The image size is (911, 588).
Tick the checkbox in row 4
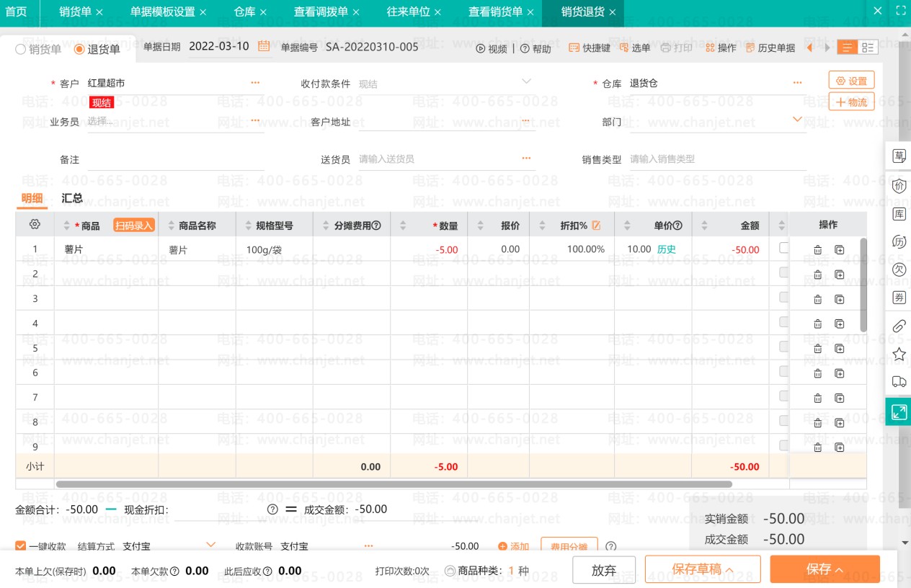point(784,322)
